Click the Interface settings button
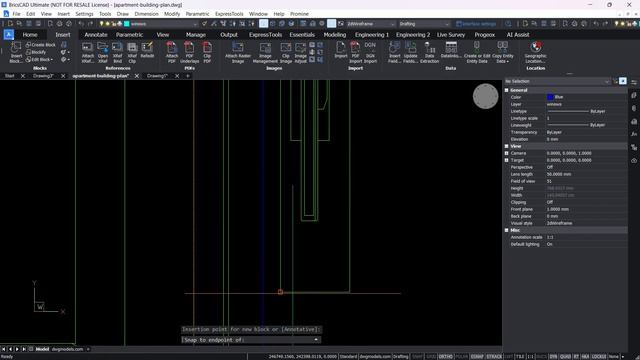The image size is (640, 360). pyautogui.click(x=476, y=24)
